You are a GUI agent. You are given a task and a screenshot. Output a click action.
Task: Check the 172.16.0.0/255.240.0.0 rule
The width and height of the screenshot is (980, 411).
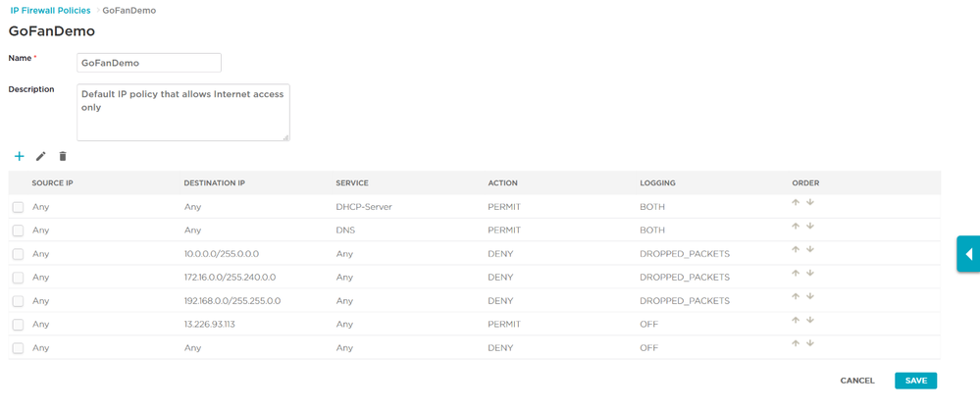click(x=18, y=278)
